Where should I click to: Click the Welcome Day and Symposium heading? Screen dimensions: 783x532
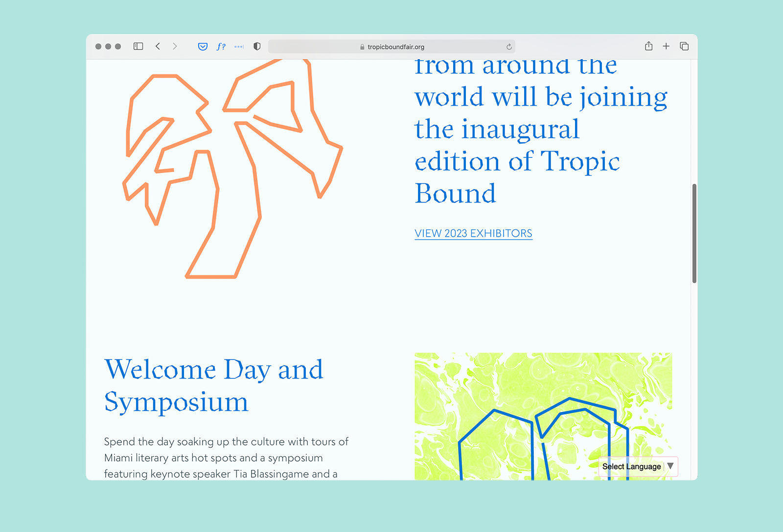click(x=213, y=386)
